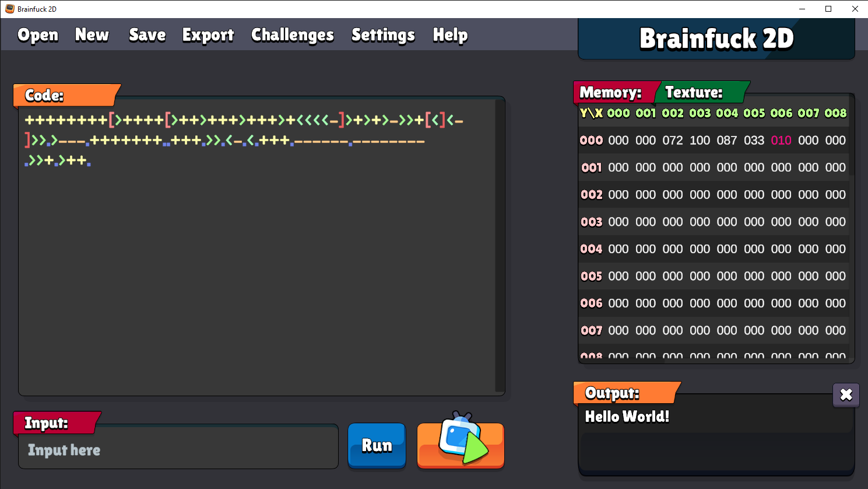The image size is (868, 489).
Task: Click the code line starting with "]>>.>---."
Action: [225, 141]
